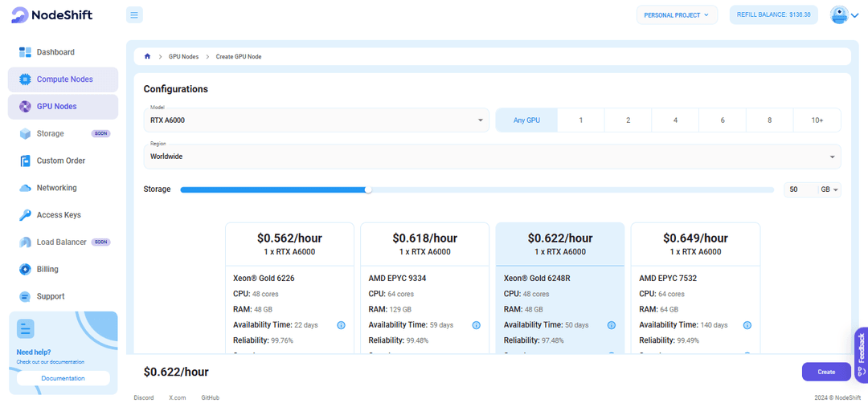Open the Region dropdown set to Worldwide
The width and height of the screenshot is (868, 403).
tap(492, 157)
